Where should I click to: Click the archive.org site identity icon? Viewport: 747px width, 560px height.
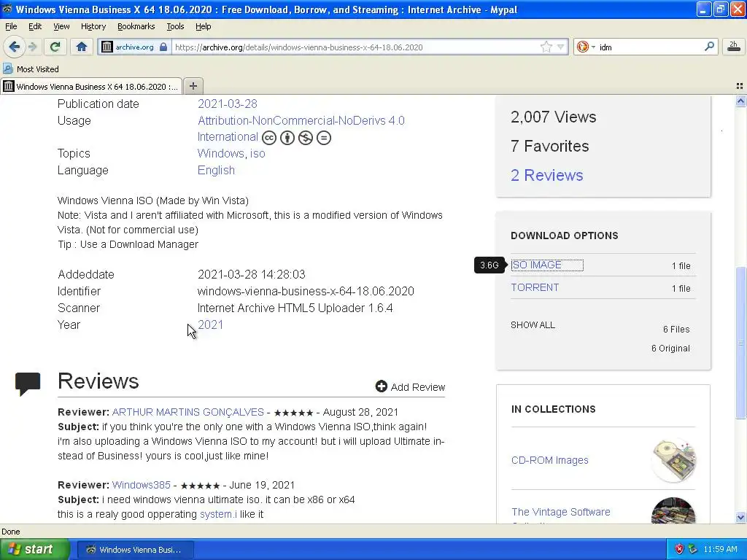(107, 47)
